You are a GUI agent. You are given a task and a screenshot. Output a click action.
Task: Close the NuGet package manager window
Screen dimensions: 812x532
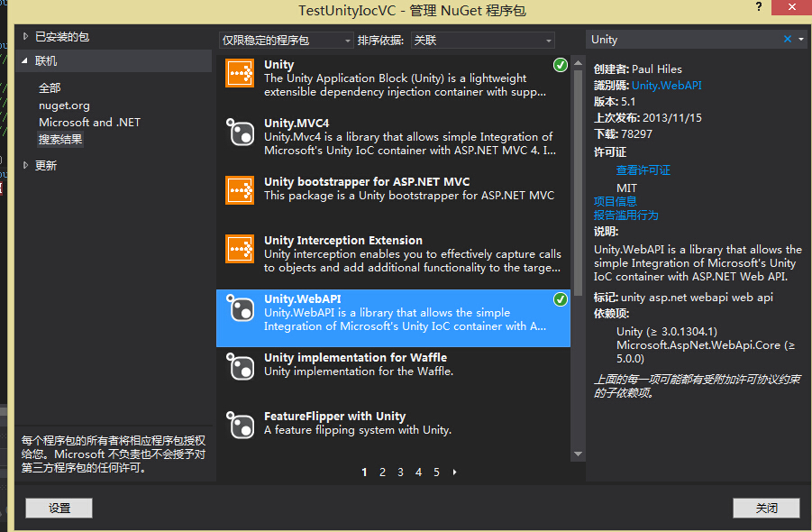pyautogui.click(x=792, y=7)
